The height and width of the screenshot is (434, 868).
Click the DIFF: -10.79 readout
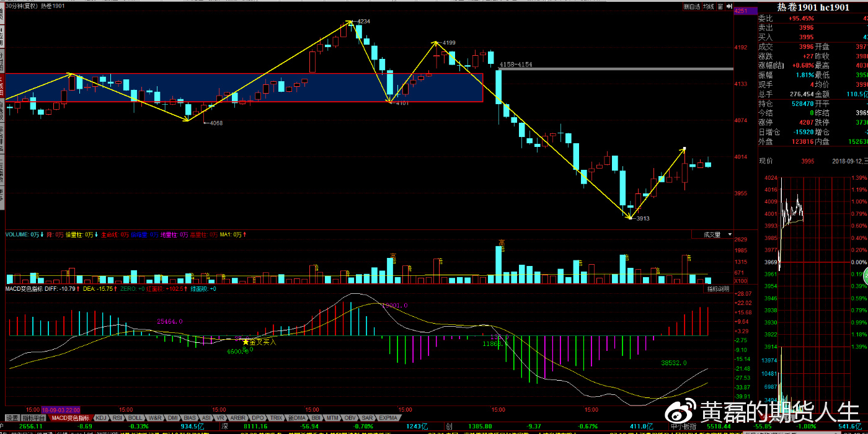point(61,289)
